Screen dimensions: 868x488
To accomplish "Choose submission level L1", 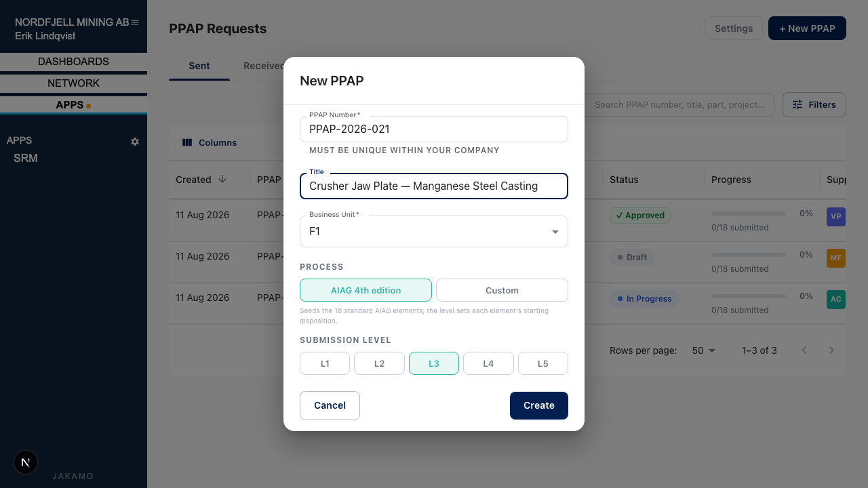I will [x=325, y=363].
